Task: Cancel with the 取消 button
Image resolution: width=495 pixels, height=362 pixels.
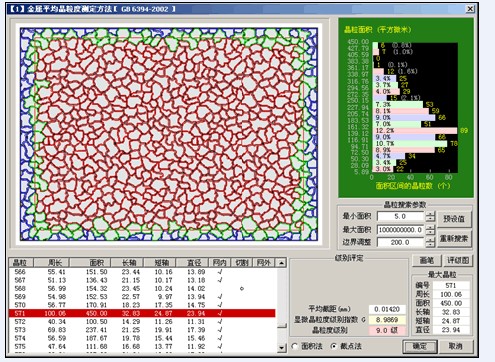Action: point(455,346)
